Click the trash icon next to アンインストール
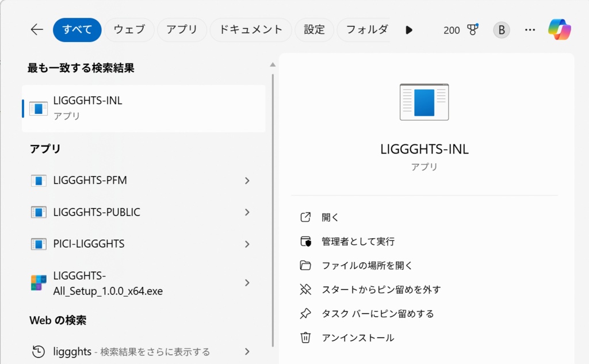589x364 pixels. click(x=306, y=338)
